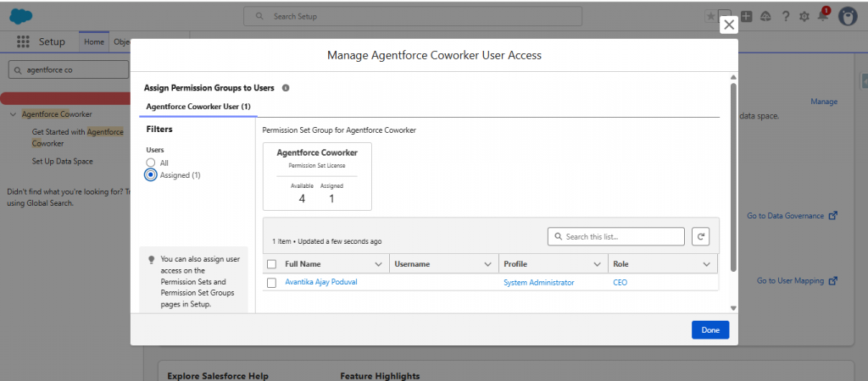
Task: Click the Salesforce cloud logo
Action: (x=21, y=17)
